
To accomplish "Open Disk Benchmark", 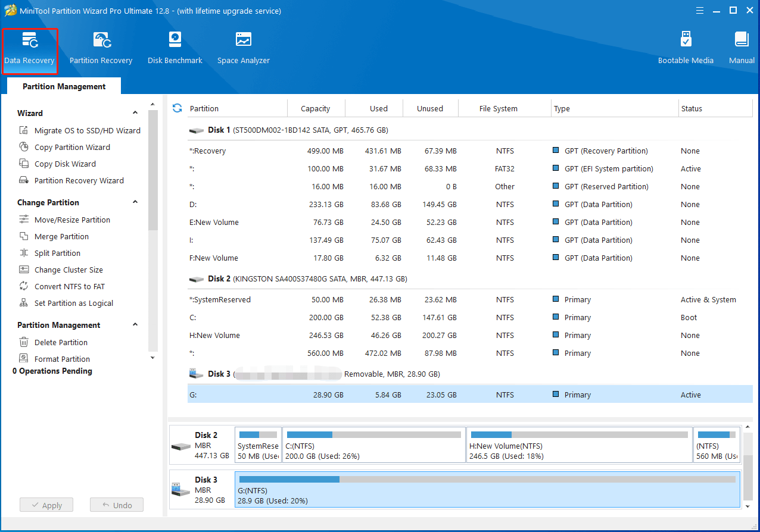I will click(x=175, y=49).
